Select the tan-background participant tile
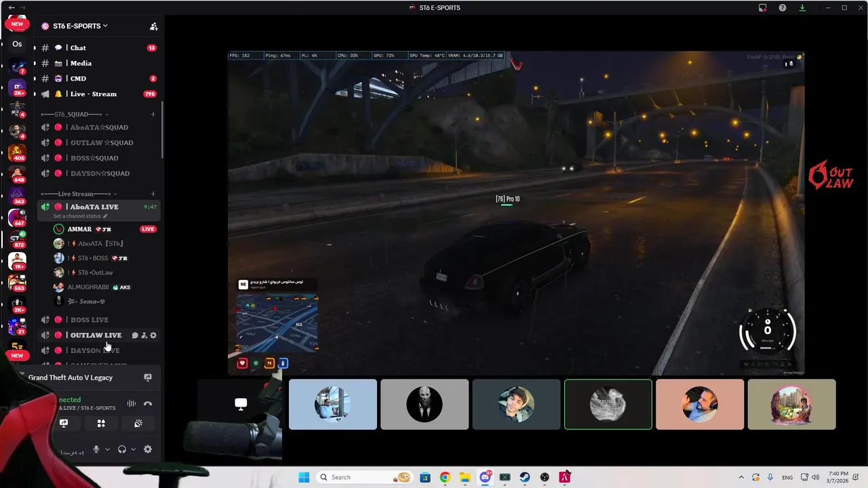This screenshot has width=868, height=488. coord(791,404)
